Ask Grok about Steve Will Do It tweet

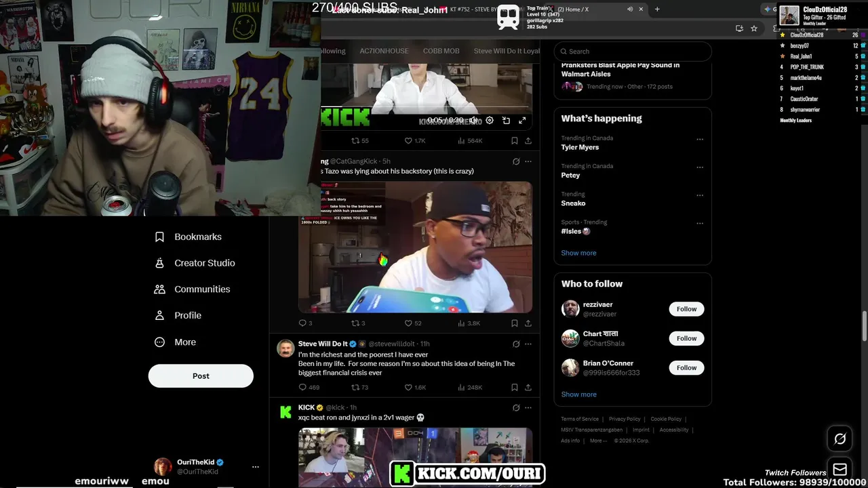[x=516, y=344]
